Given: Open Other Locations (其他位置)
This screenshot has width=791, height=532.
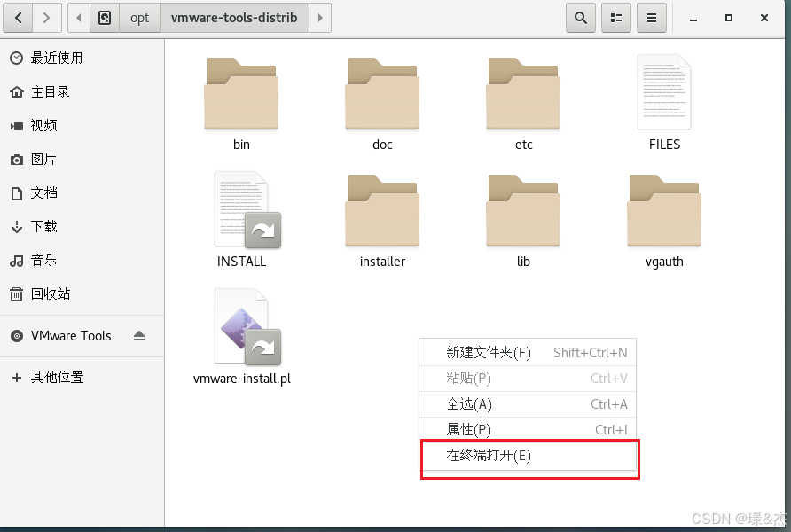Looking at the screenshot, I should click(82, 377).
